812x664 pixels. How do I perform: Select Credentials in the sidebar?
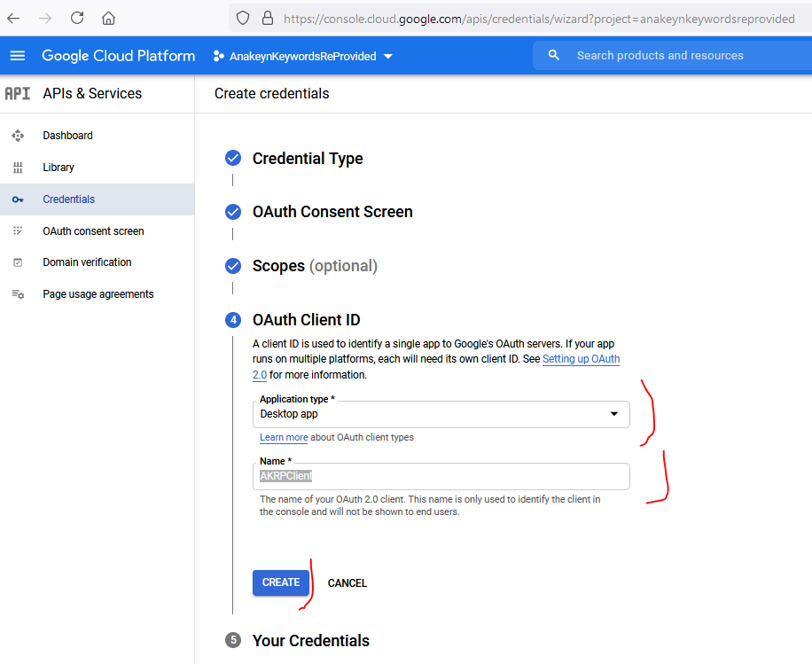click(98, 199)
